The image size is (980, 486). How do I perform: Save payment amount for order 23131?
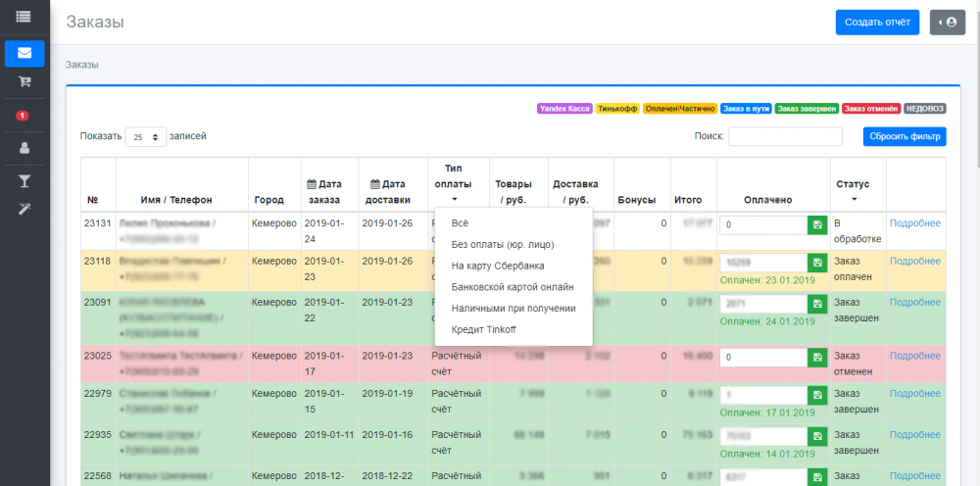(x=816, y=224)
